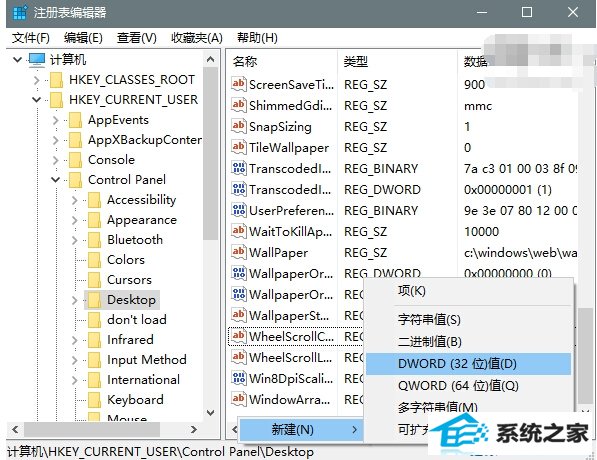
Task: Collapse the Control Panel key
Action: pyautogui.click(x=55, y=180)
